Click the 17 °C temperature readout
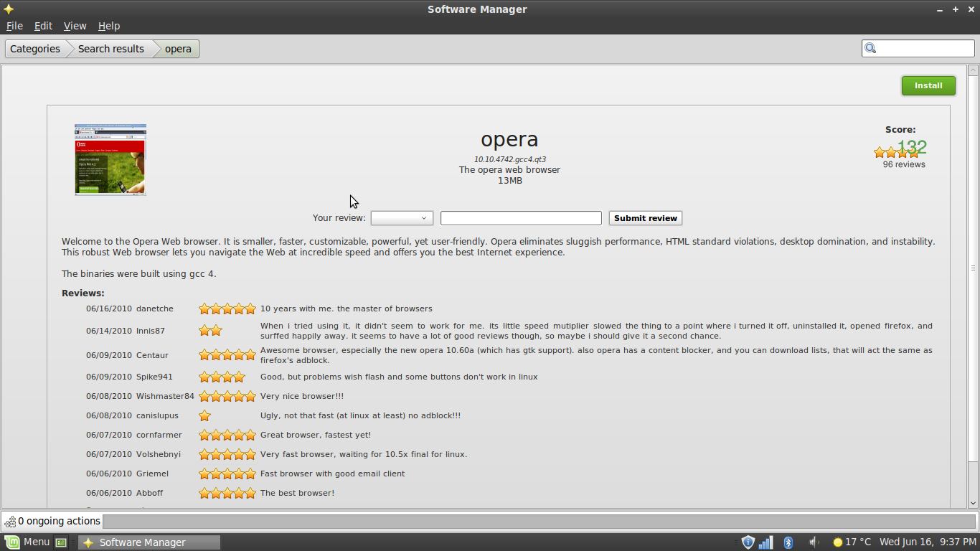 [858, 542]
